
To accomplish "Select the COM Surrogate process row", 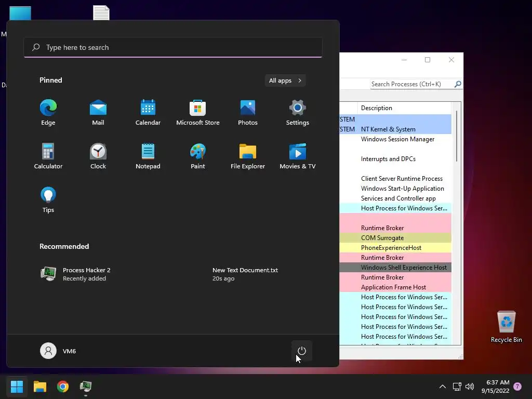I will click(395, 238).
